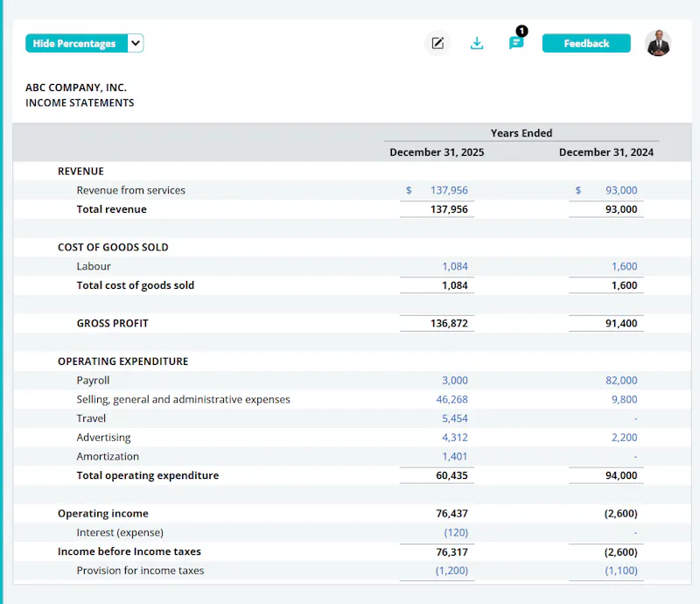Viewport: 700px width, 604px height.
Task: Open the user profile avatar
Action: click(658, 44)
